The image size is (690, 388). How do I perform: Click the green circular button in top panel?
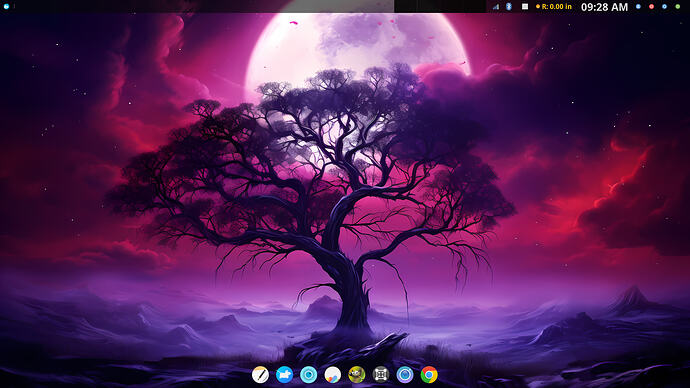pyautogui.click(x=678, y=7)
